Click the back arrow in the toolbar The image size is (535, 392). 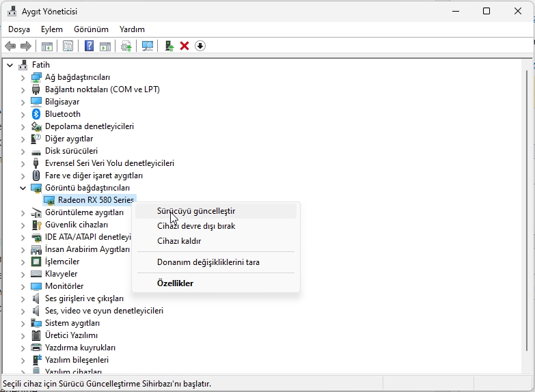point(10,46)
